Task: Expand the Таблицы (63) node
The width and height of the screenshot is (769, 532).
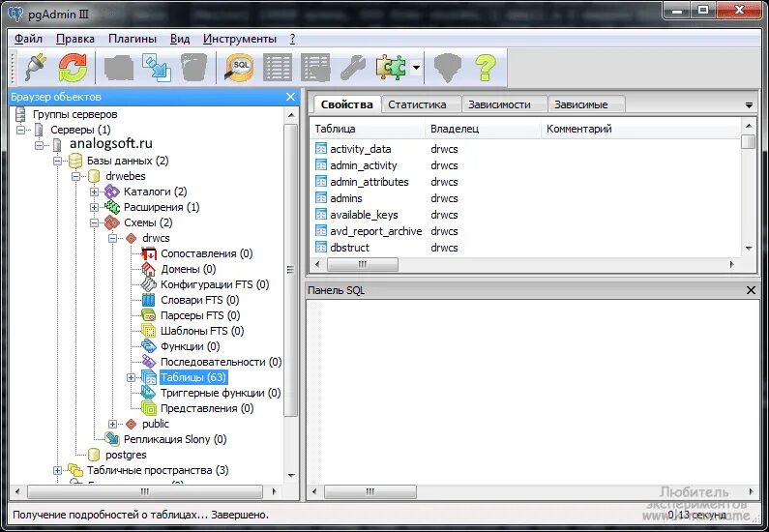Action: [131, 377]
